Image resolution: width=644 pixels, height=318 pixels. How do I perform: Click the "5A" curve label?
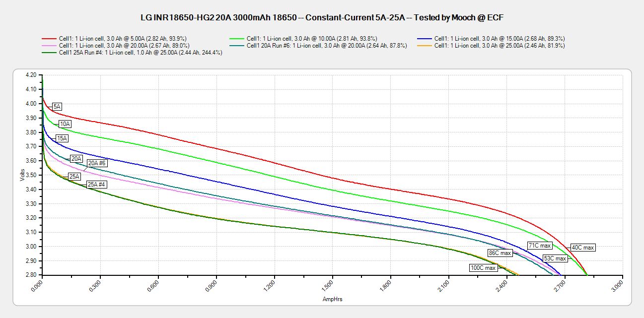tap(57, 107)
